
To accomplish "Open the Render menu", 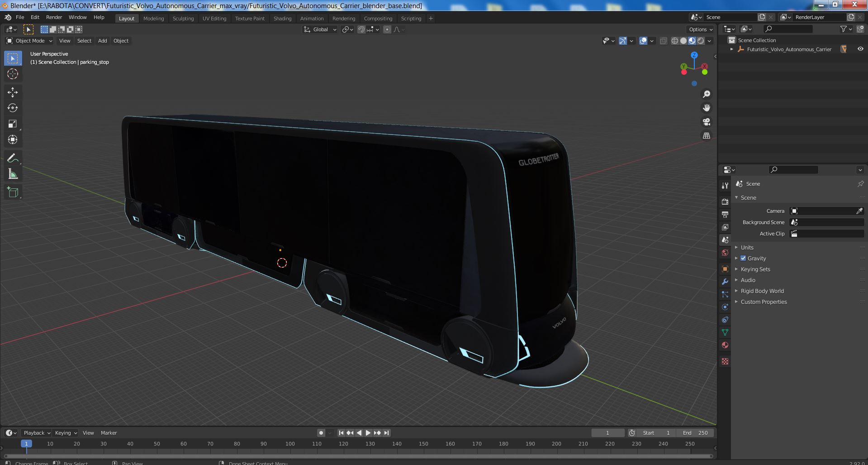I will (54, 17).
